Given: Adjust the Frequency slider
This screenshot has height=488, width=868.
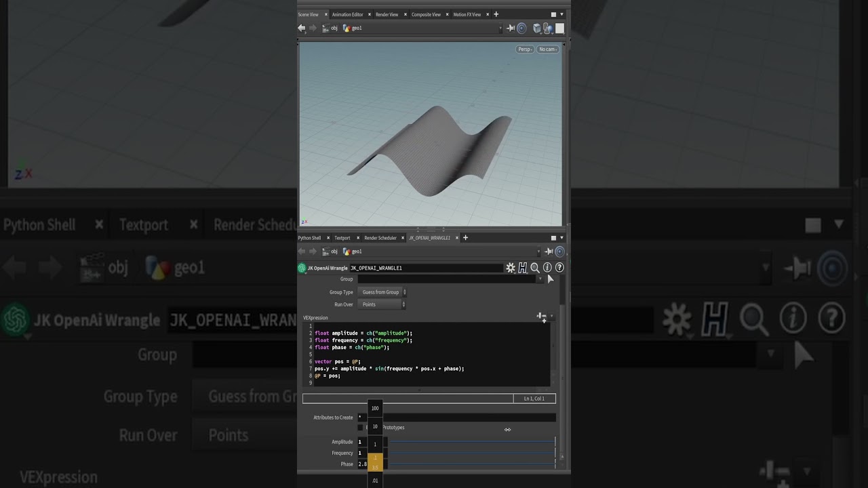Looking at the screenshot, I should (x=471, y=453).
